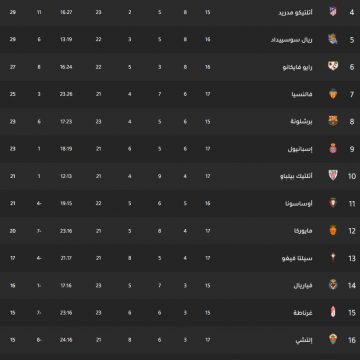Click the Rayo Vallecano club crest
The image size is (360, 360).
(333, 67)
